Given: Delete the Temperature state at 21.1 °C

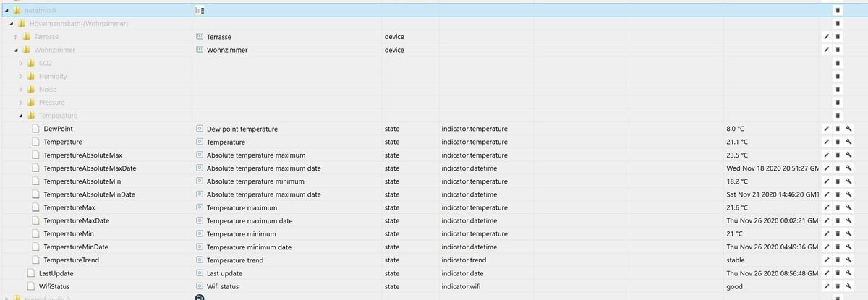Looking at the screenshot, I should tap(838, 142).
